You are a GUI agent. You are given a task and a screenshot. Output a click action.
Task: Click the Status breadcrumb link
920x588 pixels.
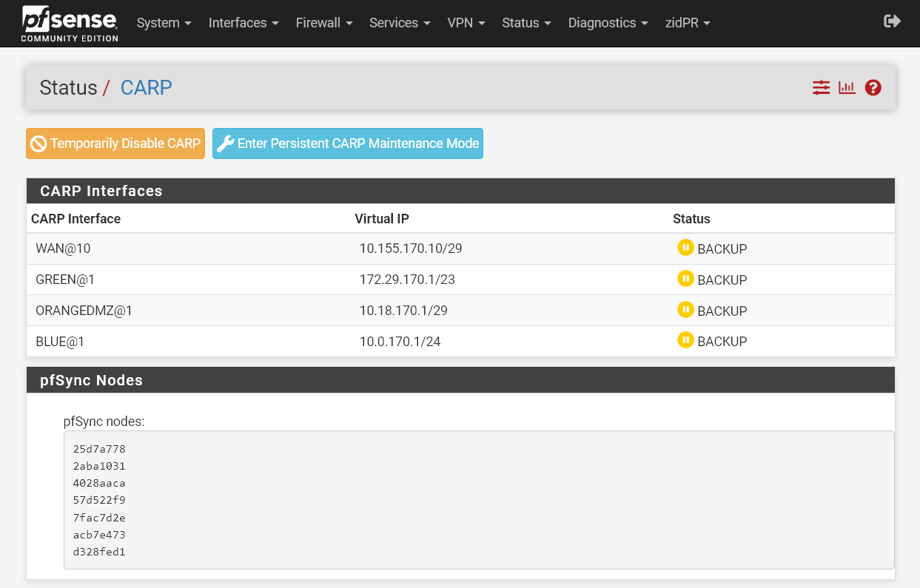click(68, 87)
